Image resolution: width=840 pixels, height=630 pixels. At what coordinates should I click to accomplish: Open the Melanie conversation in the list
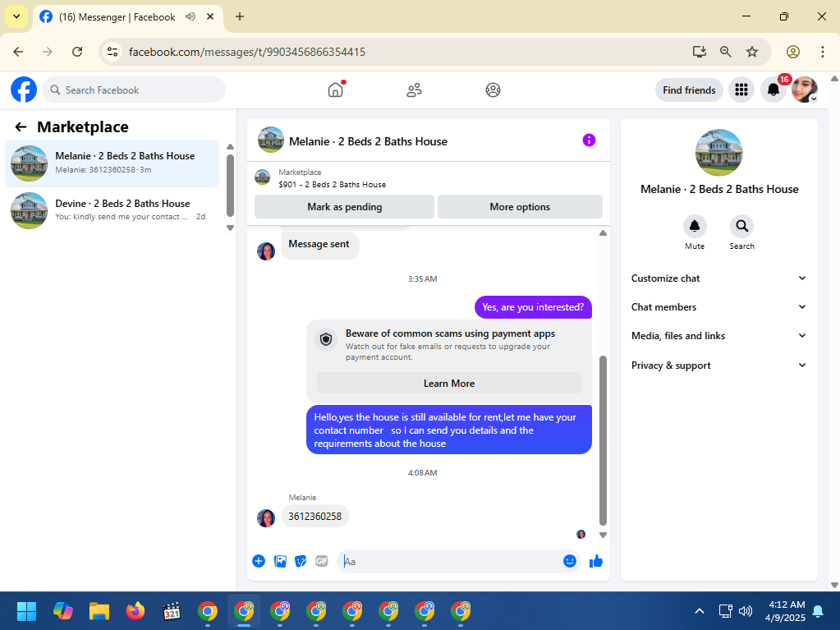pos(112,163)
